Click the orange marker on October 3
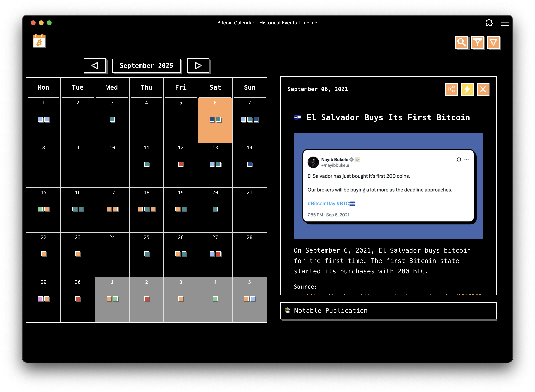The width and height of the screenshot is (535, 392). tap(181, 299)
